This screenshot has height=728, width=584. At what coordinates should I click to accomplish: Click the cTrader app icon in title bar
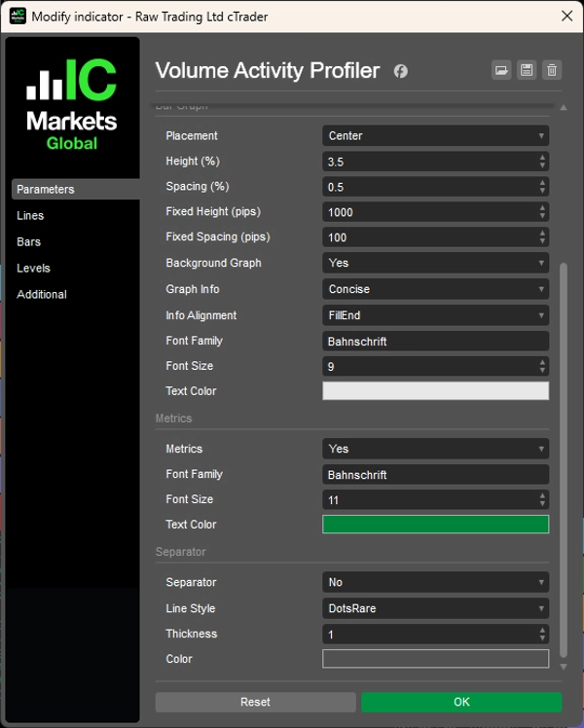18,17
